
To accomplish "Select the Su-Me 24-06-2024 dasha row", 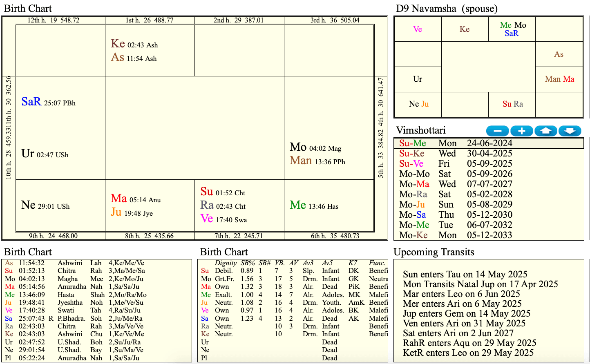I will [489, 143].
